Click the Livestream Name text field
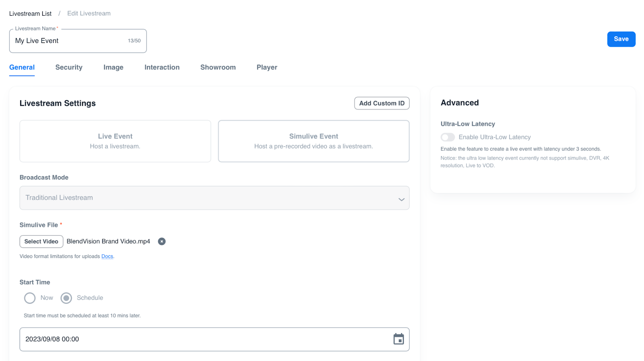The width and height of the screenshot is (644, 361). coord(68,41)
